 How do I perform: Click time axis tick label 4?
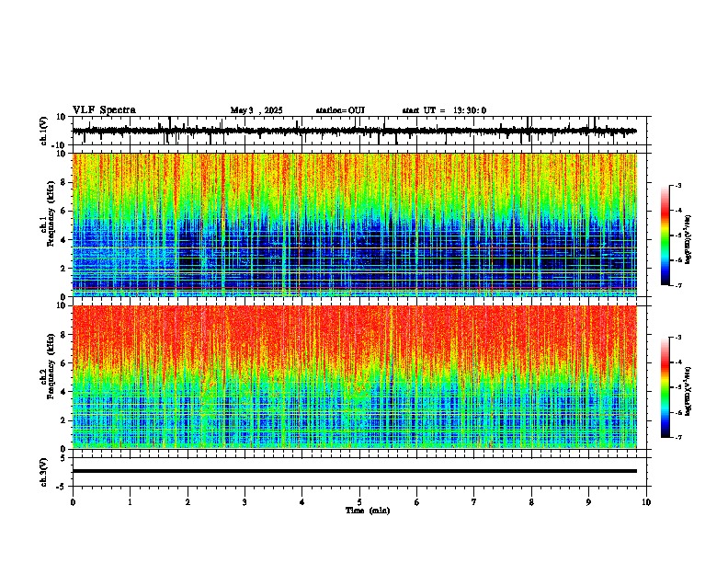pyautogui.click(x=302, y=502)
